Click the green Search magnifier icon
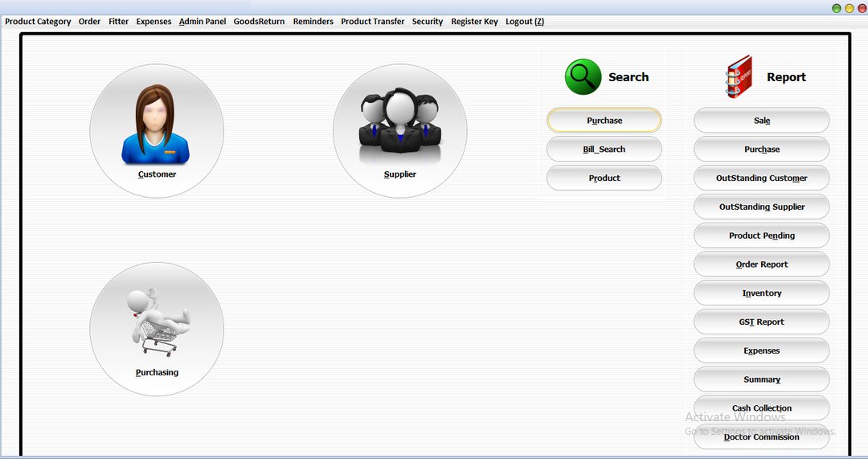This screenshot has width=868, height=459. pyautogui.click(x=583, y=77)
